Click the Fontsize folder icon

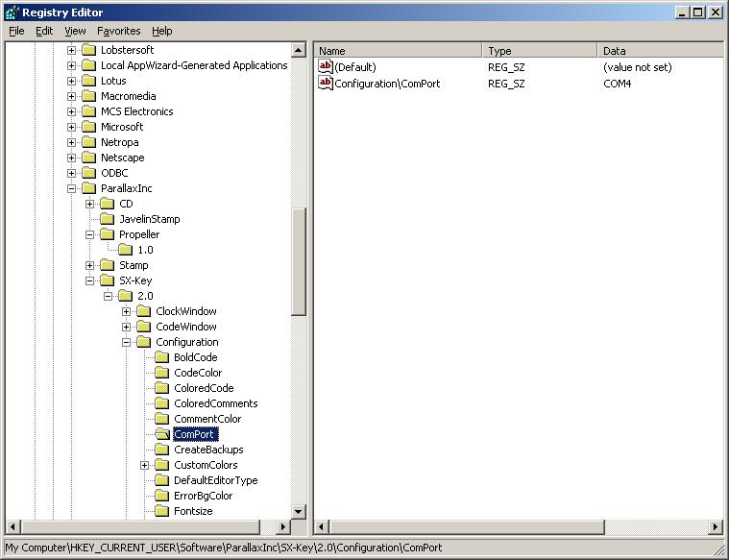pos(161,511)
